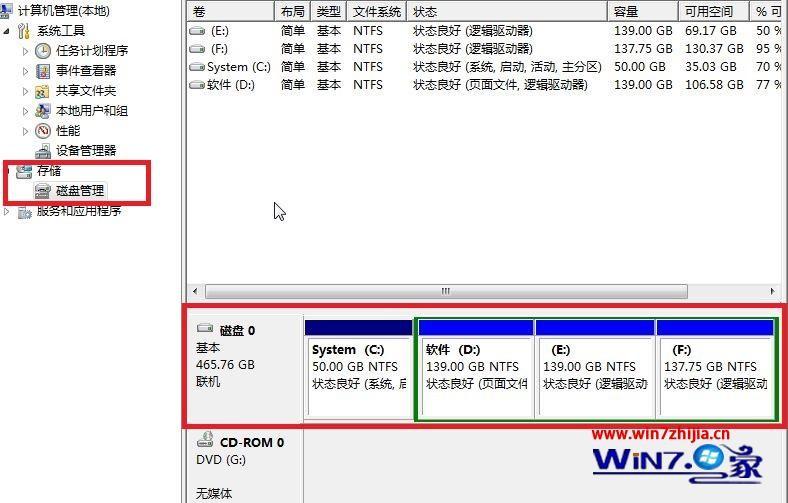This screenshot has height=503, width=788.
Task: Click the 服务和应用程序 icon
Action: click(24, 212)
